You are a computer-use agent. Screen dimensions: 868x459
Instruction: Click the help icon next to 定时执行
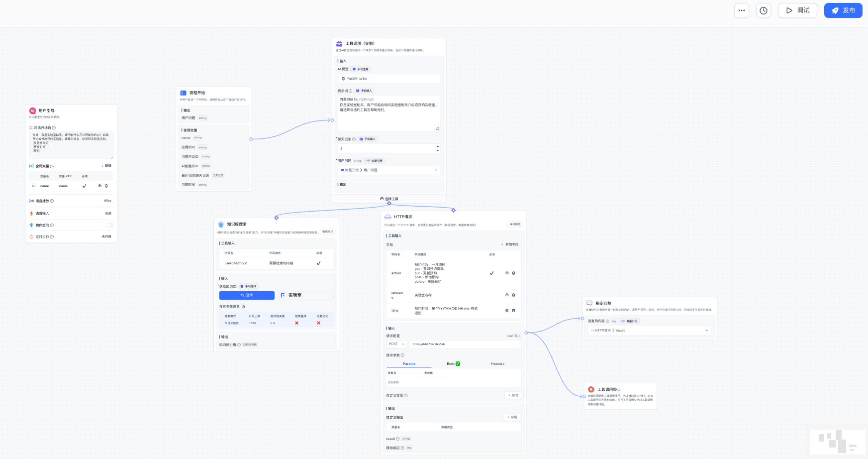pyautogui.click(x=52, y=237)
